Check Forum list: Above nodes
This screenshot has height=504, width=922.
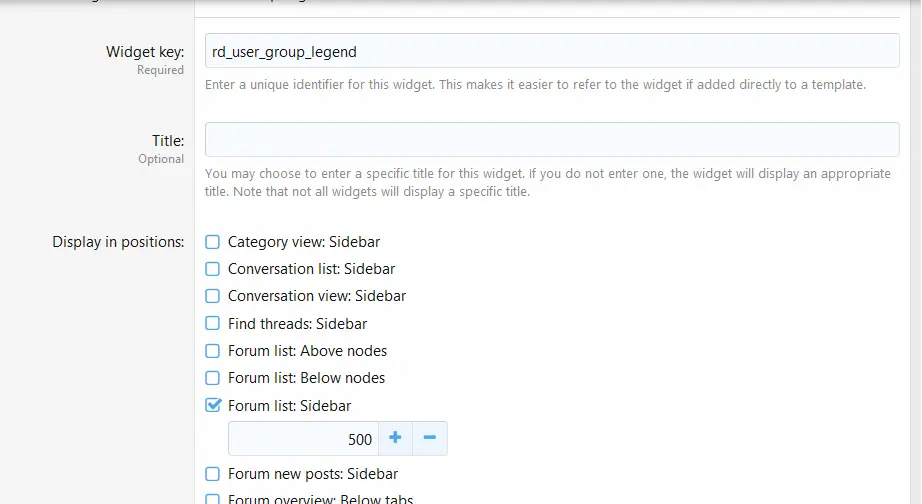coord(212,351)
